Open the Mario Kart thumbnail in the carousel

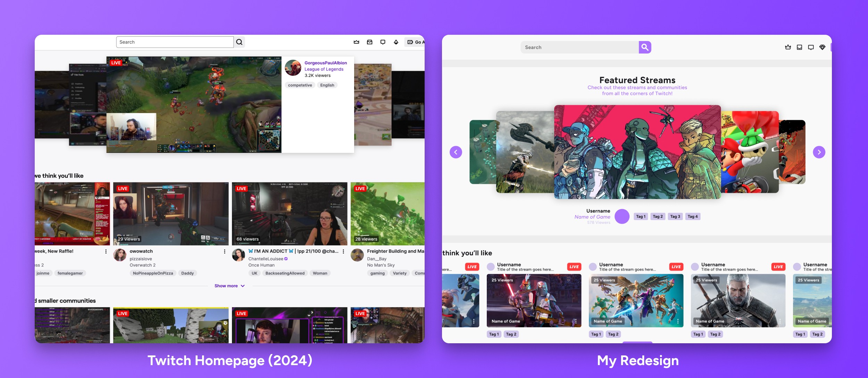click(750, 152)
